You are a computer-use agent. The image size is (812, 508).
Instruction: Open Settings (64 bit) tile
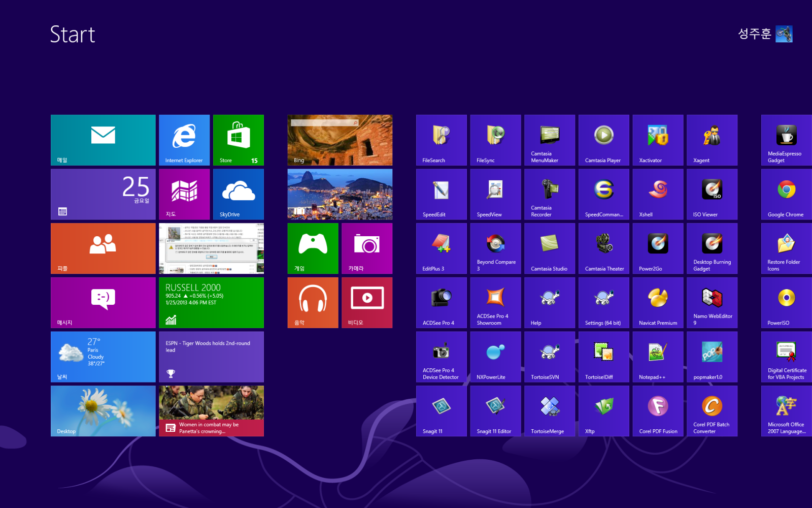(604, 303)
